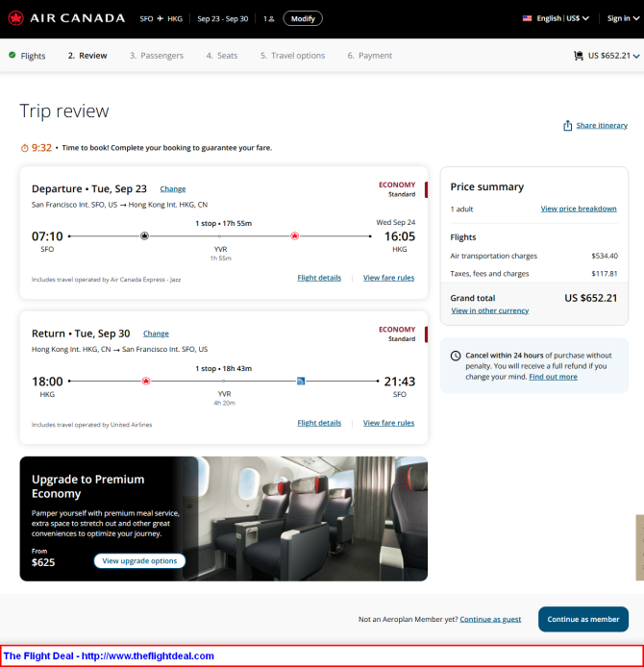Click the orange countdown timer icon
Viewport: 644px width, 667px height.
tap(25, 148)
